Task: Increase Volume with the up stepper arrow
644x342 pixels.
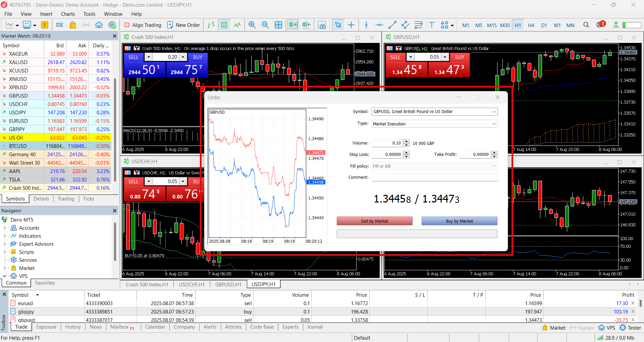Action: coord(406,141)
